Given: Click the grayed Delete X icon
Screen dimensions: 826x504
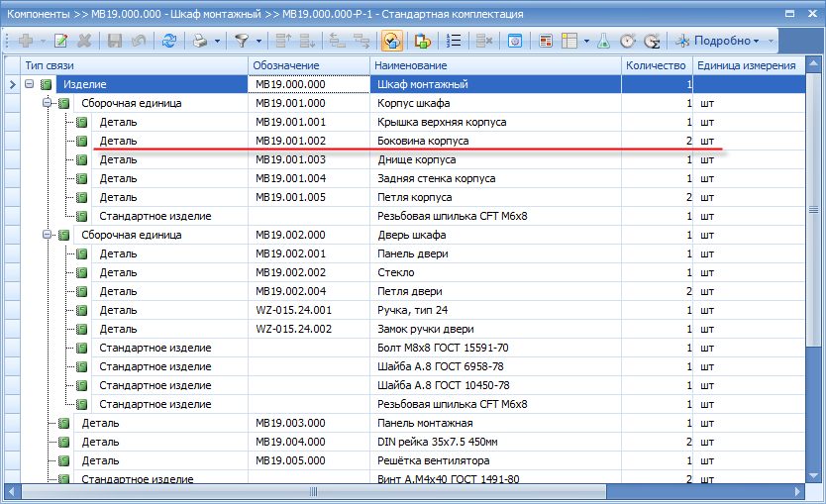Looking at the screenshot, I should tap(84, 41).
